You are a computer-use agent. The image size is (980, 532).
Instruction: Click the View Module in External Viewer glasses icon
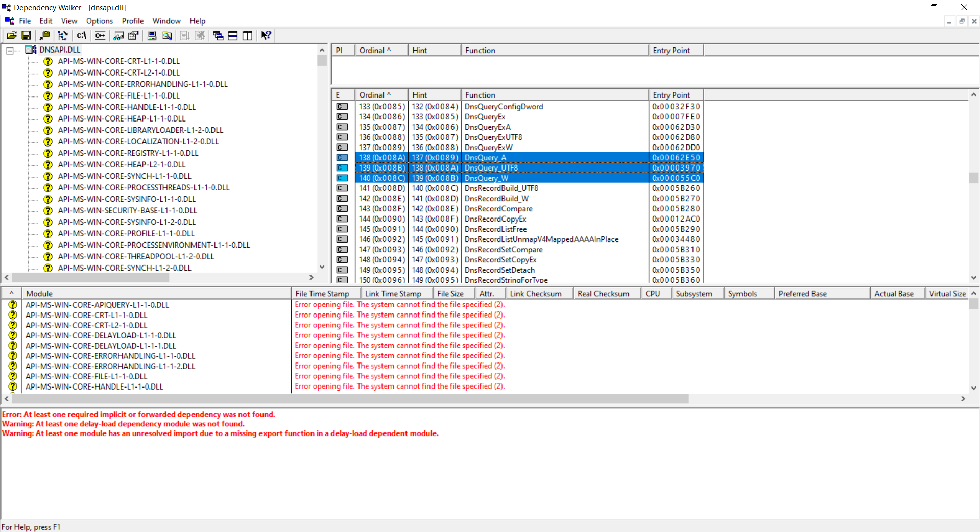coord(119,35)
